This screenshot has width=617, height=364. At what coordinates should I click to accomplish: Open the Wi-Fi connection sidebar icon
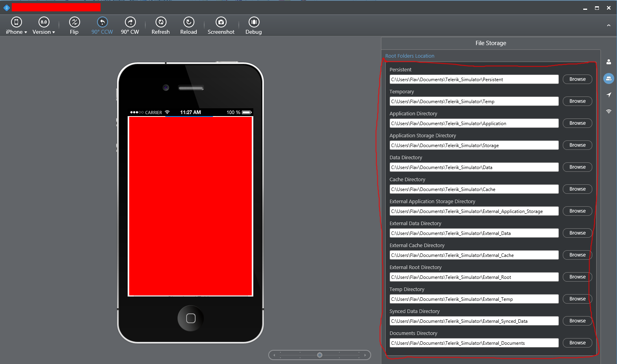coord(609,111)
